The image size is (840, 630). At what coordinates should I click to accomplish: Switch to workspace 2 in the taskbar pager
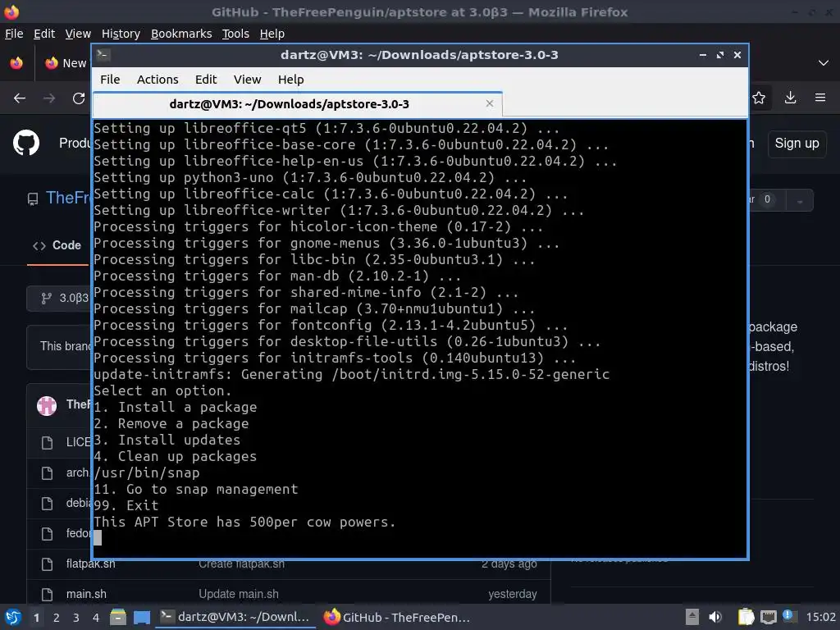coord(57,618)
